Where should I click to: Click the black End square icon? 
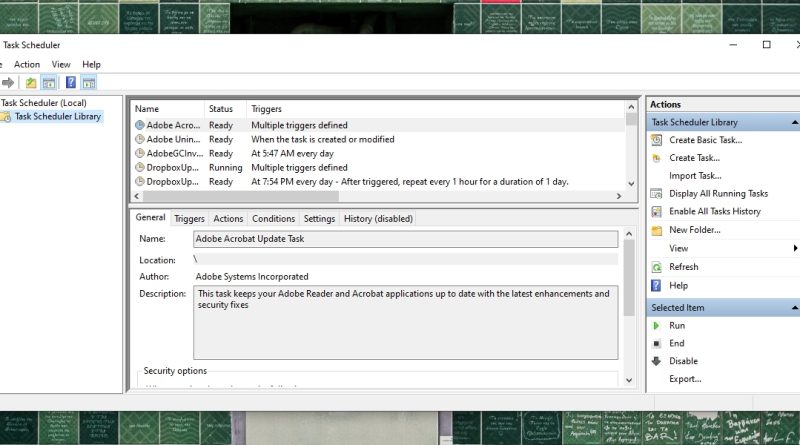pyautogui.click(x=657, y=343)
